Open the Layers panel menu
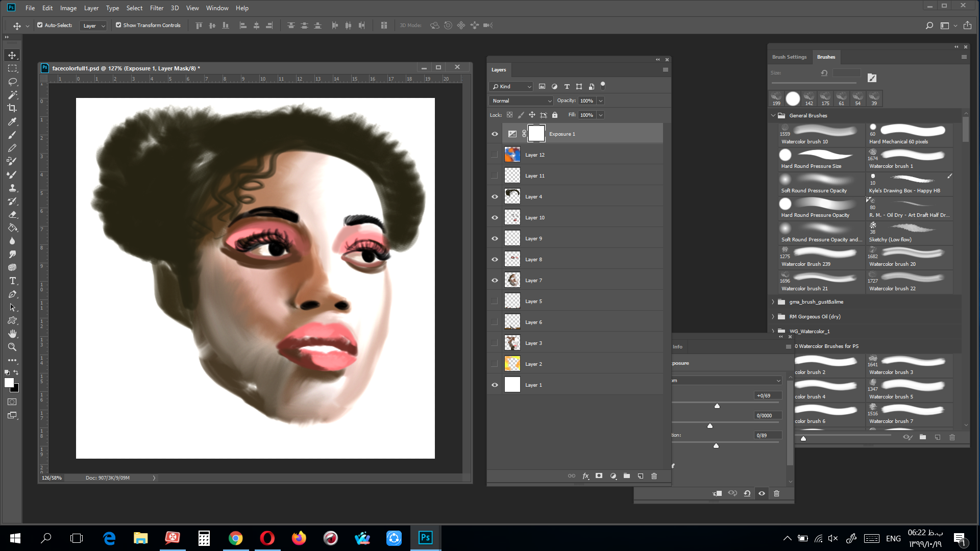The width and height of the screenshot is (980, 551). click(x=665, y=70)
